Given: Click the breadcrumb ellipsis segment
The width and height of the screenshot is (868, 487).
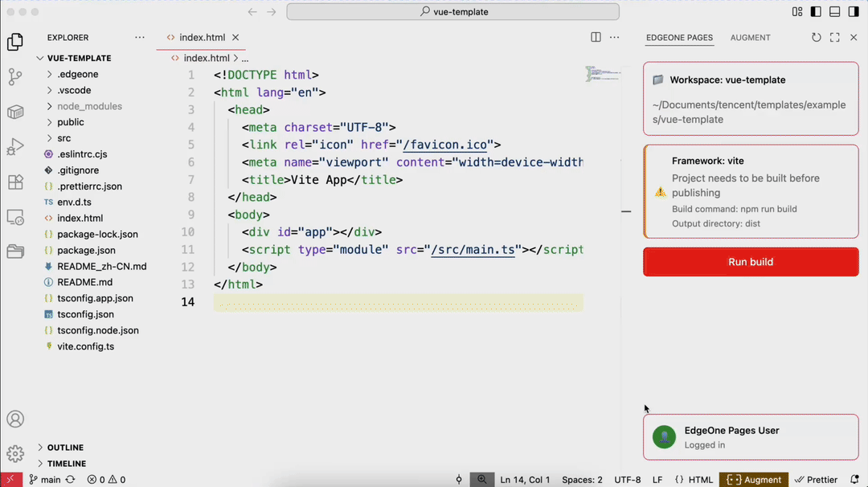Looking at the screenshot, I should pyautogui.click(x=245, y=58).
